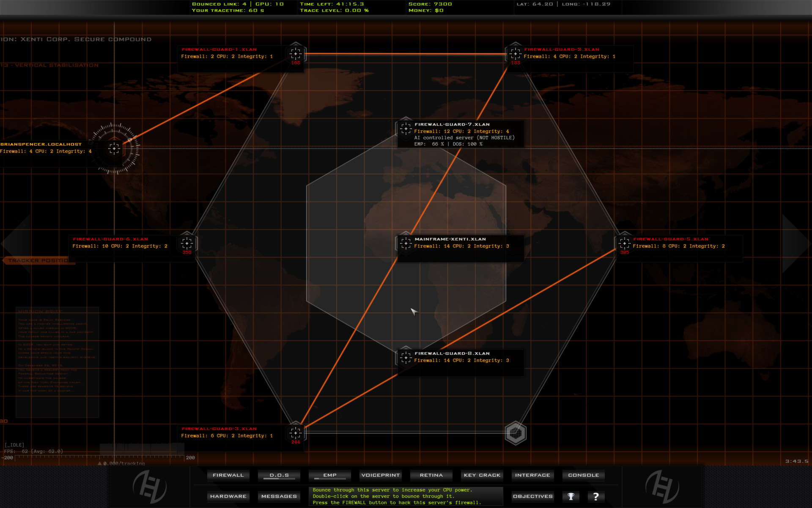
Task: Click the hexagonal server icon below firewall-guard-8
Action: pyautogui.click(x=515, y=432)
